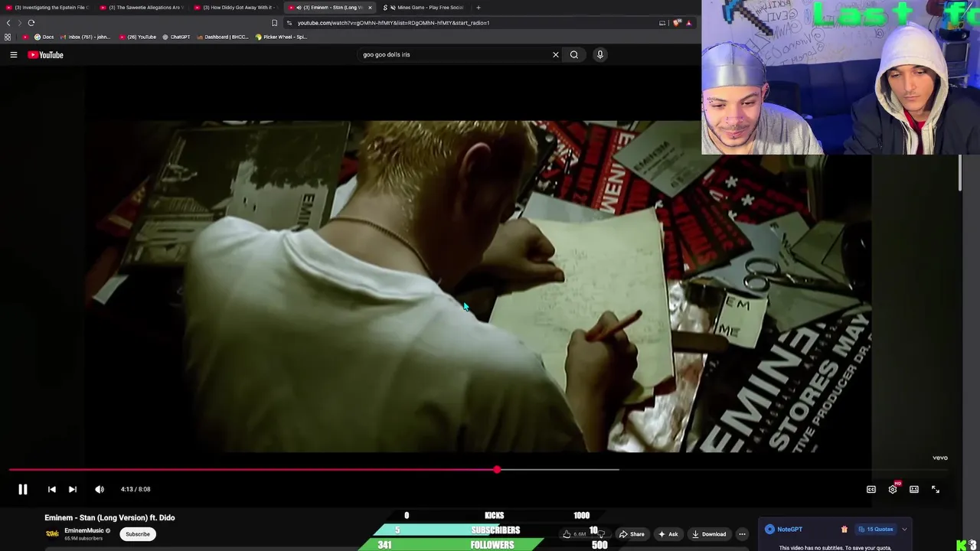Click the page vertical scrollbar
Image resolution: width=980 pixels, height=551 pixels.
tap(959, 173)
